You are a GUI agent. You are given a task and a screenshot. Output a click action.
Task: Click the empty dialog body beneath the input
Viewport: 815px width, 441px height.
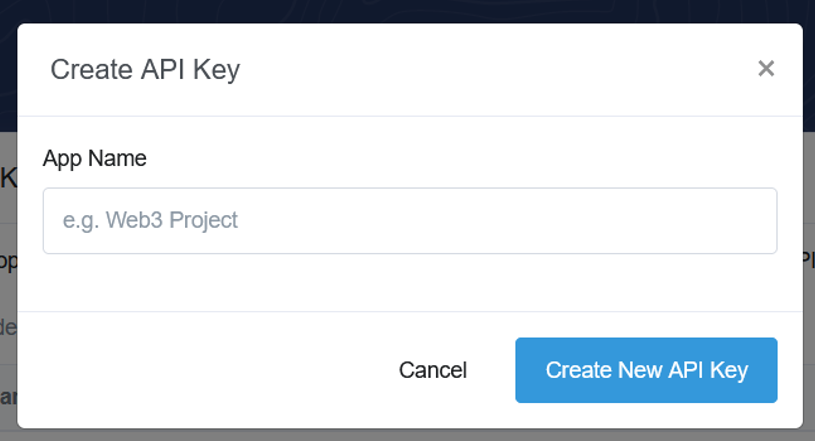410,282
